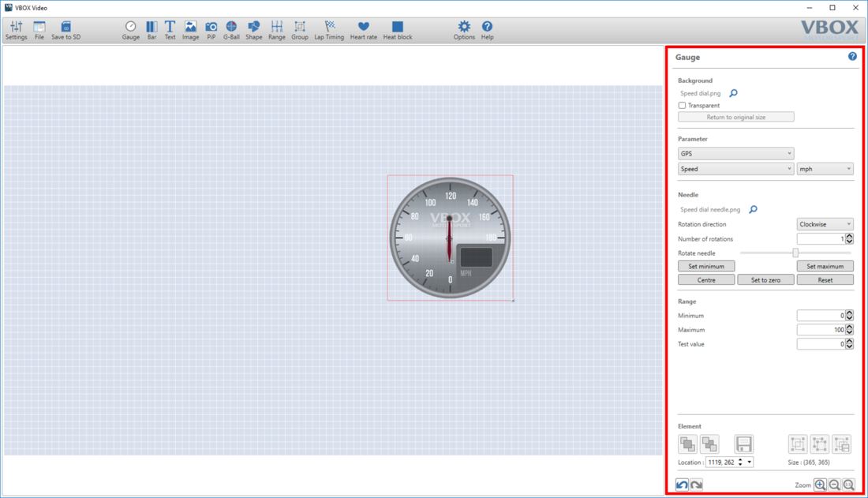
Task: Open the Options gear
Action: pyautogui.click(x=464, y=30)
